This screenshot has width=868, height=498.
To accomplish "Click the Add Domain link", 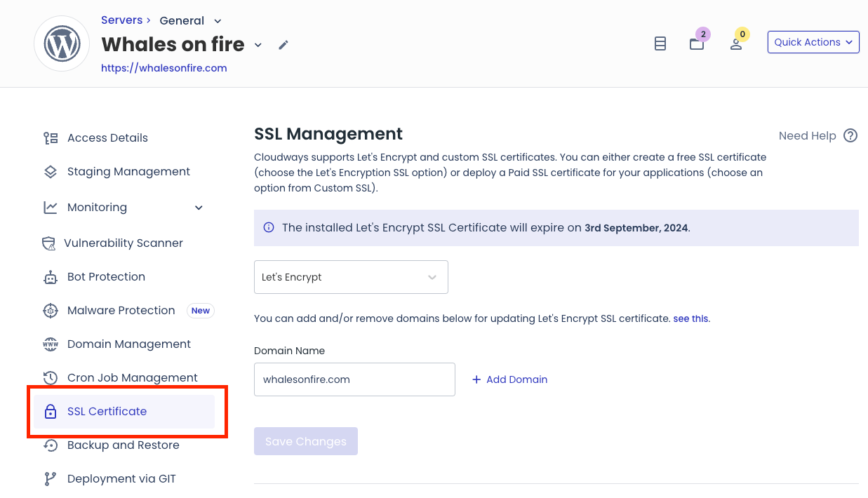I will click(x=509, y=379).
